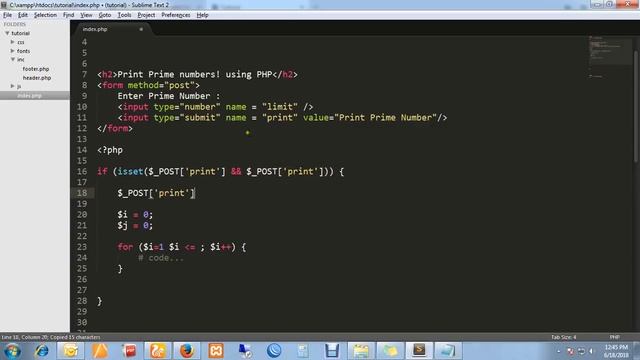Open the Preferences menu
The height and width of the screenshot is (360, 640).
(x=176, y=15)
